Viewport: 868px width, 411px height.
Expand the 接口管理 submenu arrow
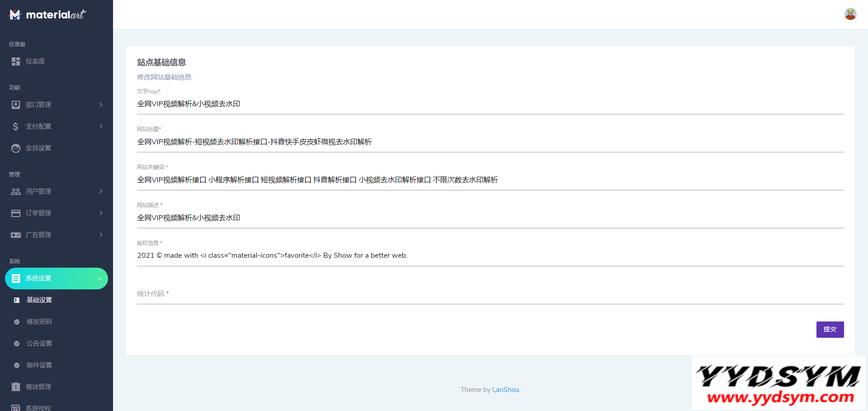click(x=101, y=105)
